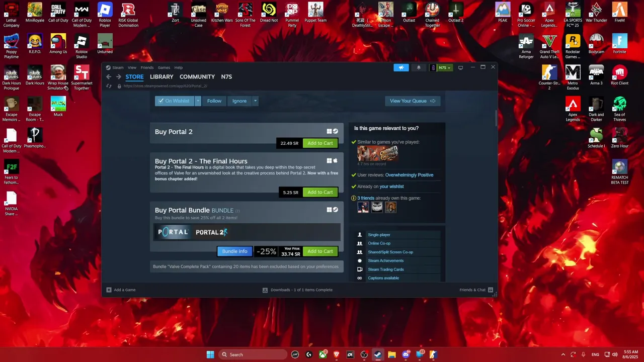644x362 pixels.
Task: Launch Fortnite desktop shortcut
Action: coord(619,44)
